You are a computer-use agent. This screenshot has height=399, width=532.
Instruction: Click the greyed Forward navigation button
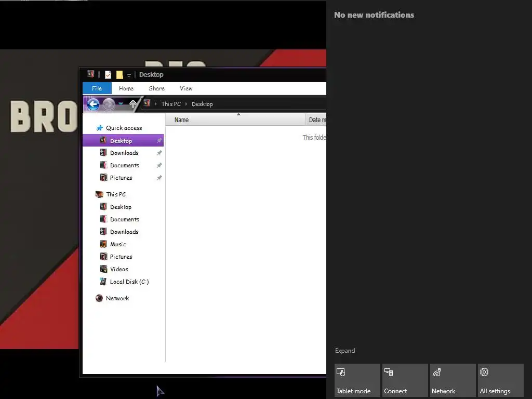(x=109, y=104)
